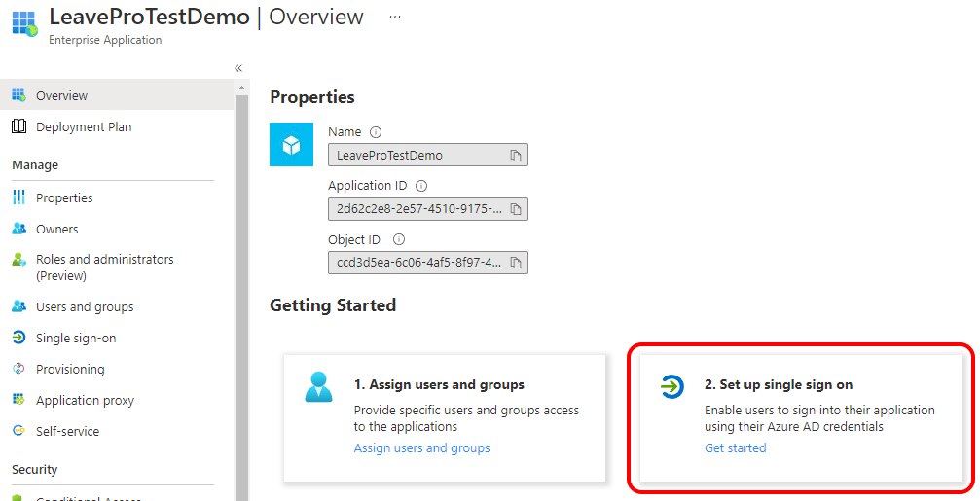Click the Get started link
The width and height of the screenshot is (980, 501).
coord(735,447)
